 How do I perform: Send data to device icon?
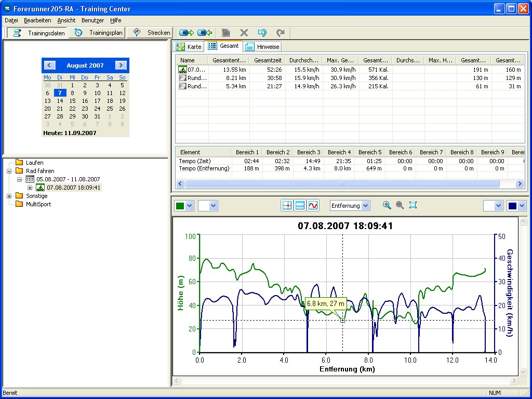coord(186,33)
